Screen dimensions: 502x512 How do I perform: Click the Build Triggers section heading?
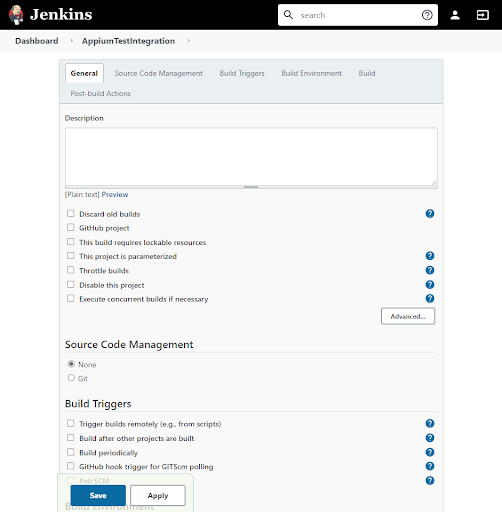tap(98, 404)
